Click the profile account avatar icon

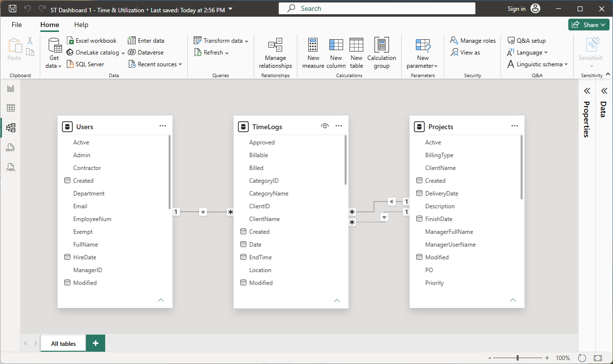point(536,9)
